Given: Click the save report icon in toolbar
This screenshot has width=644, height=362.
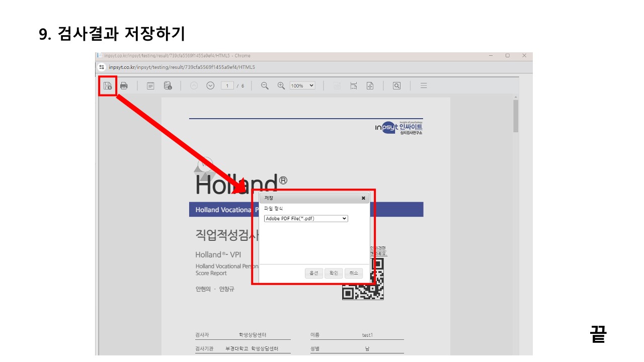Looking at the screenshot, I should pyautogui.click(x=108, y=85).
